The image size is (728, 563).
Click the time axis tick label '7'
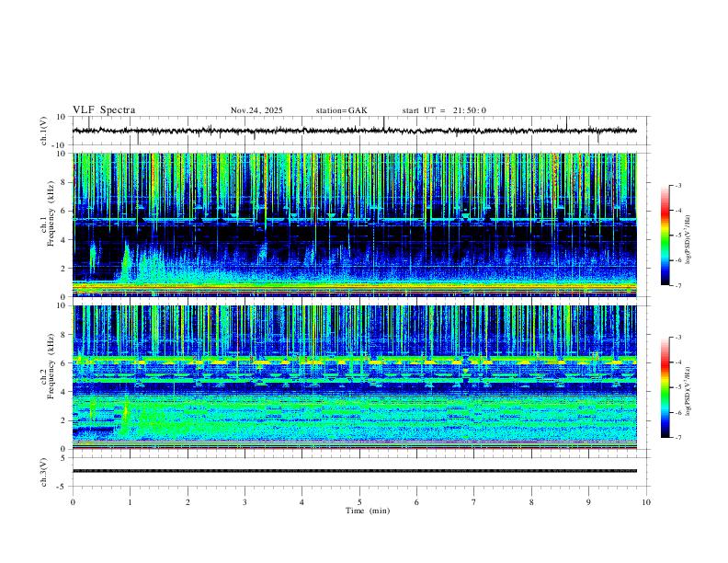click(474, 502)
